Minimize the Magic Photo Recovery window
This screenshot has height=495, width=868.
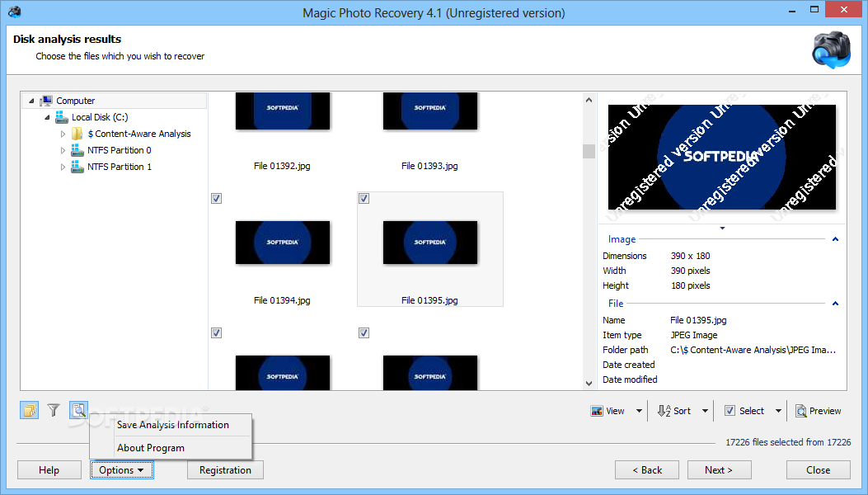(793, 10)
